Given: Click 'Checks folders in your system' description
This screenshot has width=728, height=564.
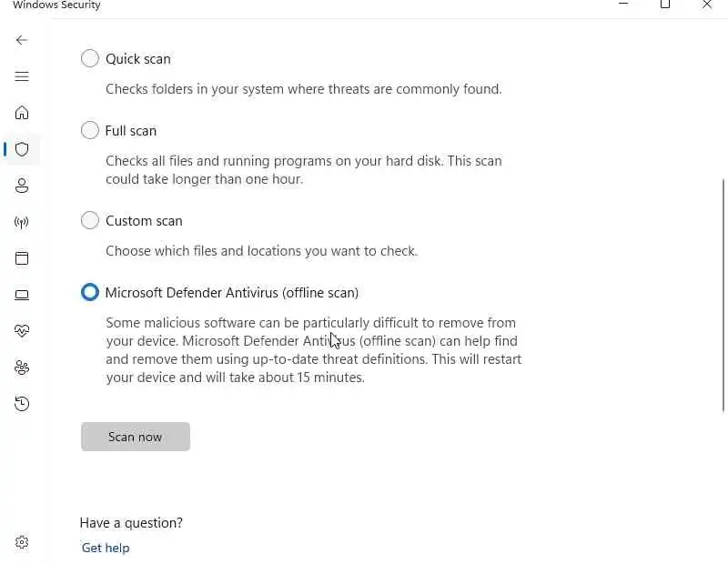Looking at the screenshot, I should [x=304, y=88].
